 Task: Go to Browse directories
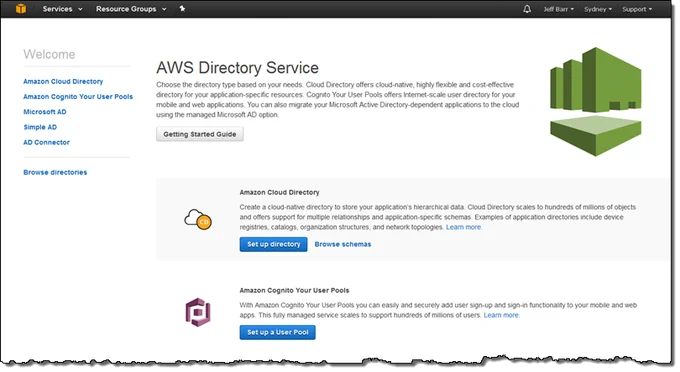click(55, 172)
